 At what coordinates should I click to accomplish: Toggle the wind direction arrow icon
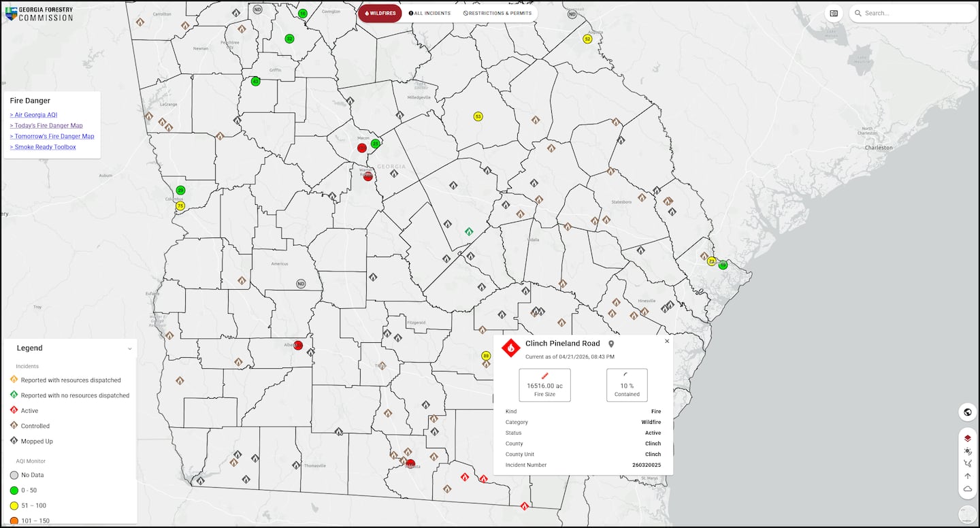point(967,476)
